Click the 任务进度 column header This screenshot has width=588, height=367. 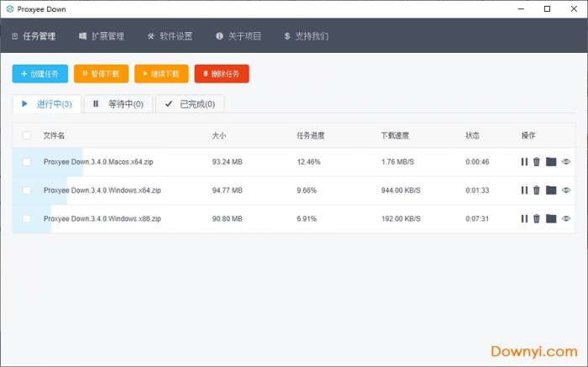pos(311,135)
